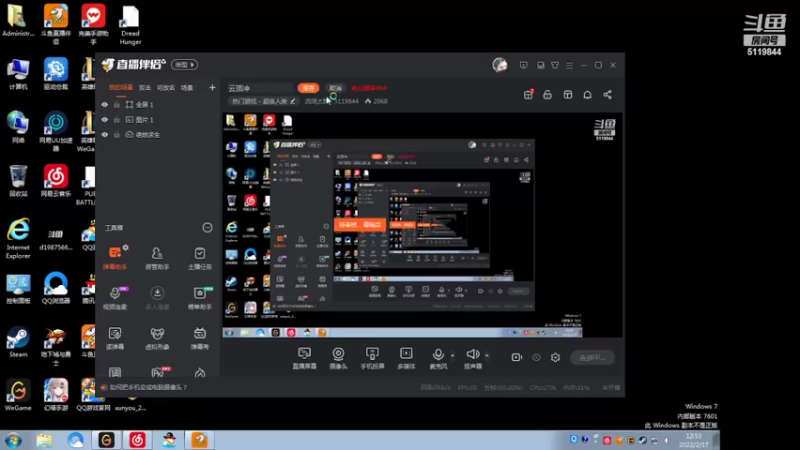Select Steam desktop shortcut
This screenshot has width=800, height=450.
18,342
